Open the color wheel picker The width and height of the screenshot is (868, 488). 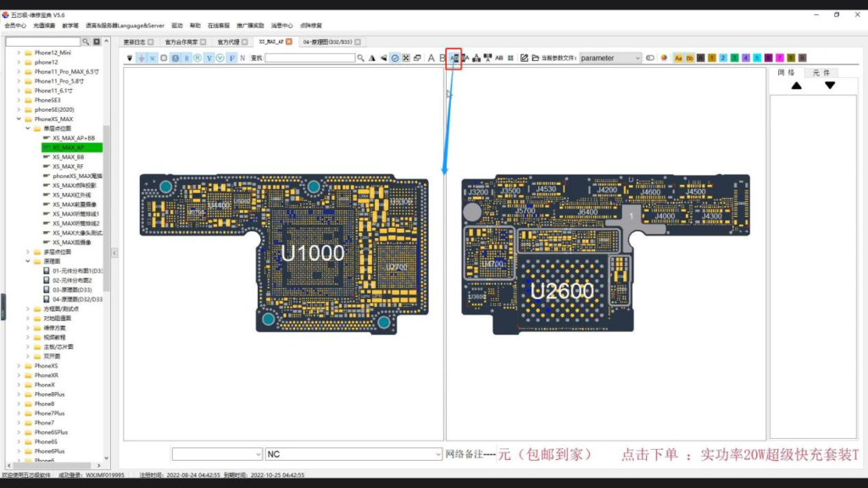coord(664,58)
